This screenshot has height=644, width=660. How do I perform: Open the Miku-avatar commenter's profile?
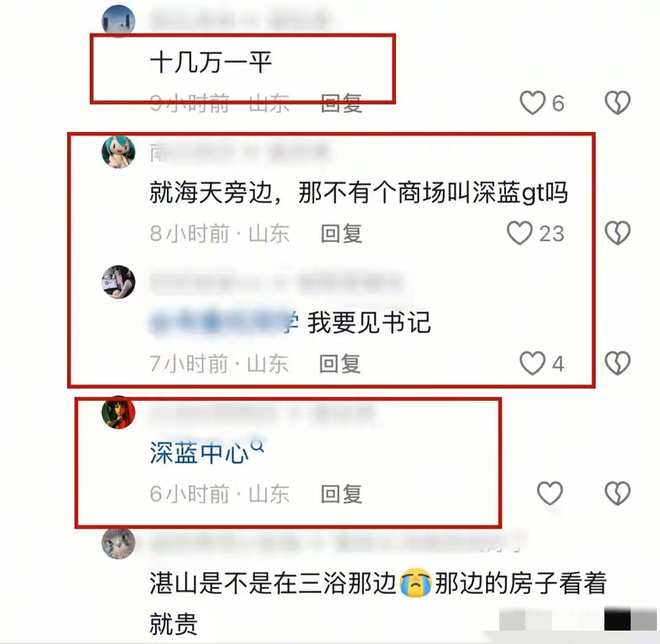119,152
